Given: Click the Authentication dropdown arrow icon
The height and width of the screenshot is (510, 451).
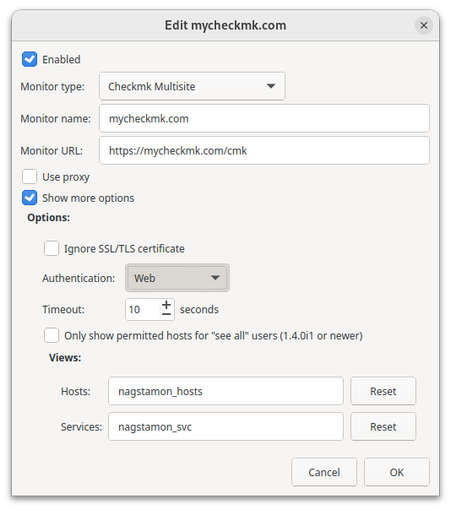Looking at the screenshot, I should (215, 278).
